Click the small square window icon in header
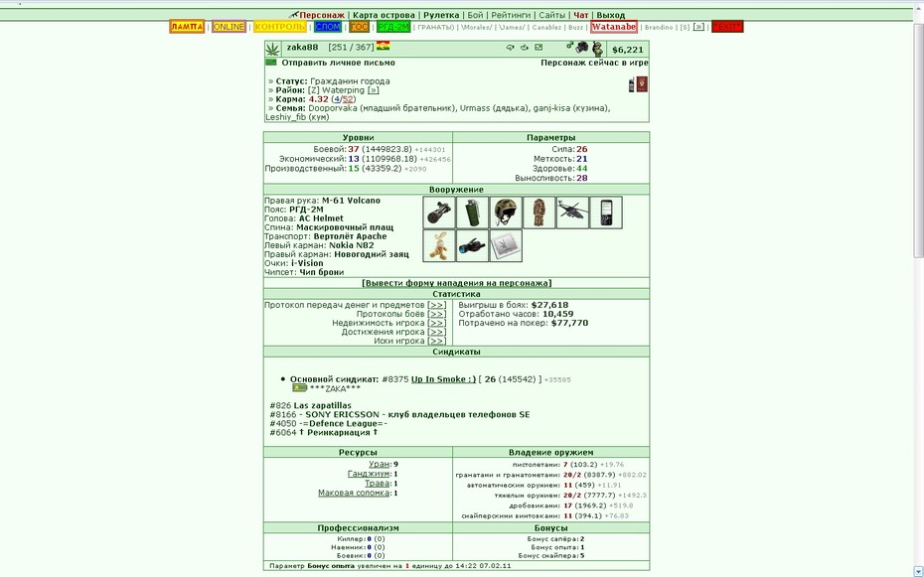The height and width of the screenshot is (577, 924). coord(539,48)
